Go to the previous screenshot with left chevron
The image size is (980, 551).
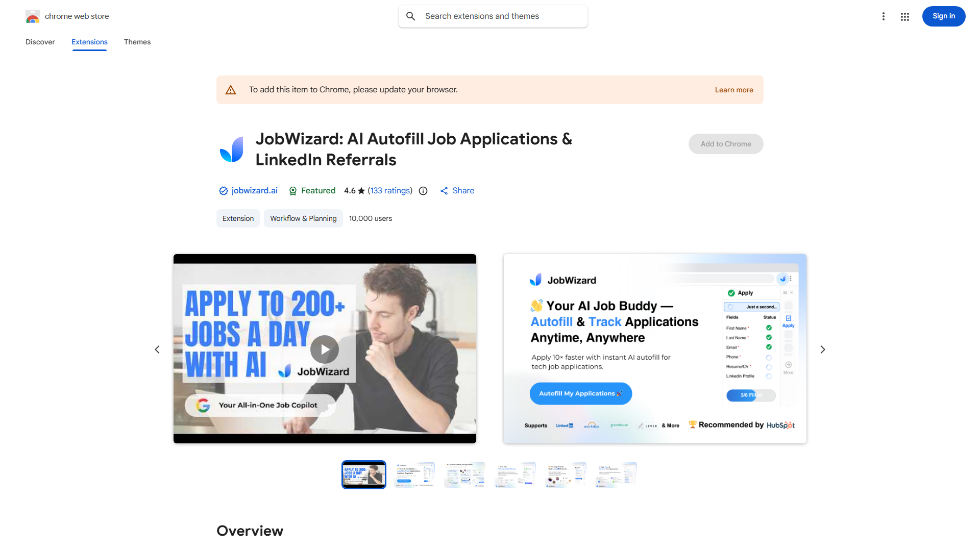tap(157, 349)
